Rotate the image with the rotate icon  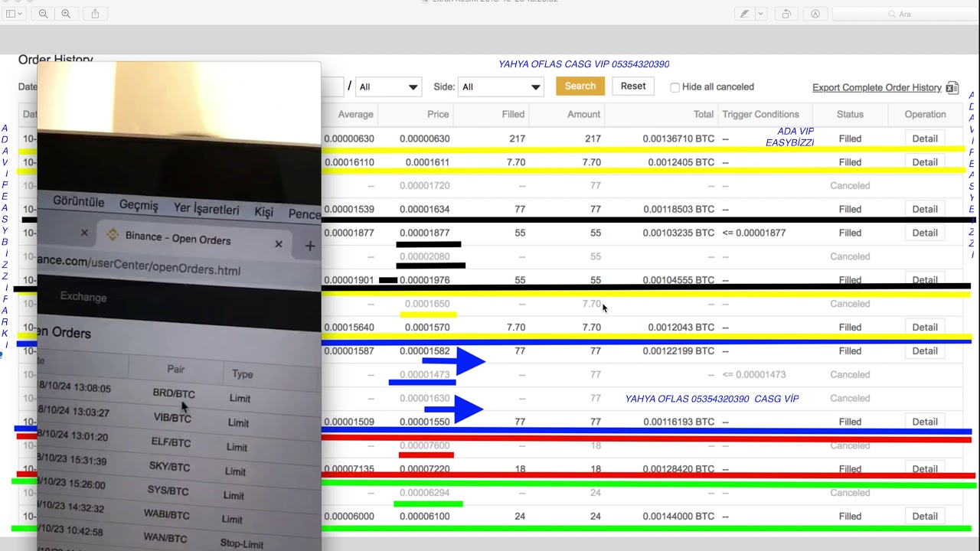point(786,14)
